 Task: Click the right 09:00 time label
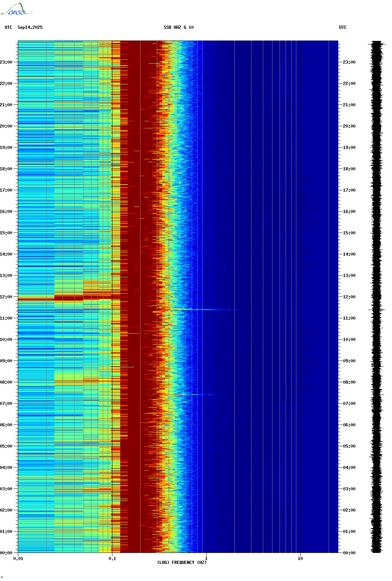[349, 361]
